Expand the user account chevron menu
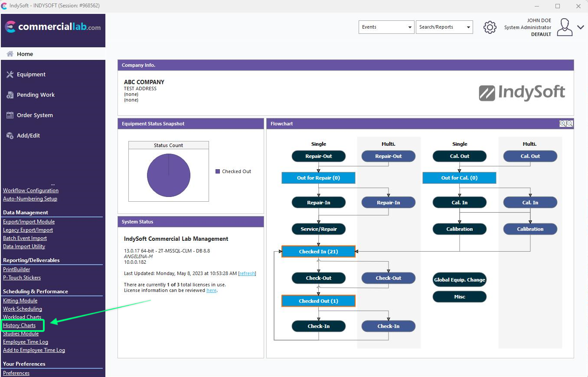Screen dimensions: 588x377 point(581,27)
